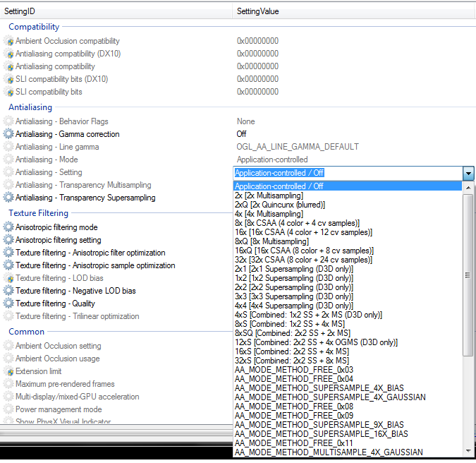Screen dimensions: 476x463
Task: Sort by the SettingValue column header
Action: 353,11
